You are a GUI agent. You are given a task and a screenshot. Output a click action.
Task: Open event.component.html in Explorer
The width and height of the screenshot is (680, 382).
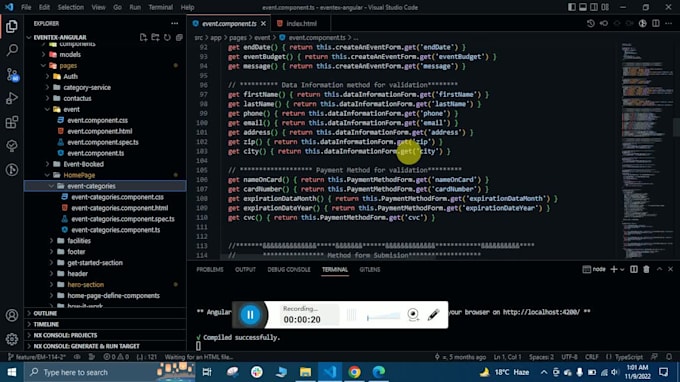(x=100, y=131)
